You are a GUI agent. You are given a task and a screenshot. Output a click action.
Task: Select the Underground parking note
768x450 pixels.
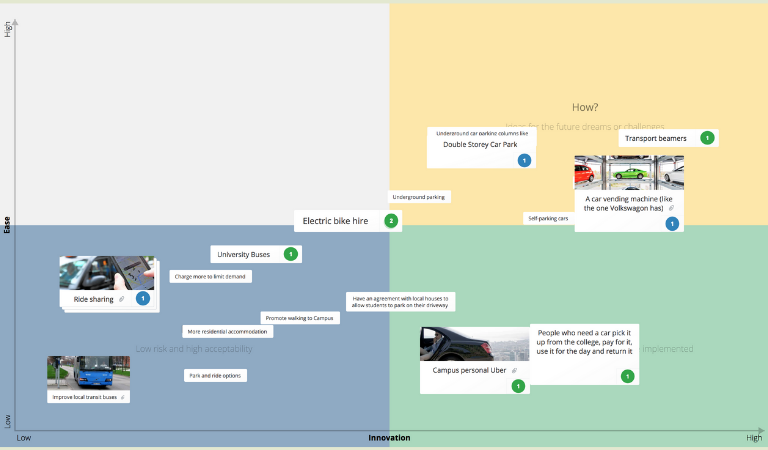pyautogui.click(x=419, y=197)
